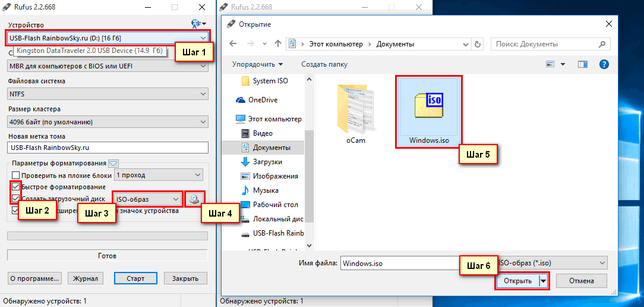Image resolution: width=644 pixels, height=307 pixels.
Task: Expand the address bar history dropdown
Action: (x=466, y=44)
